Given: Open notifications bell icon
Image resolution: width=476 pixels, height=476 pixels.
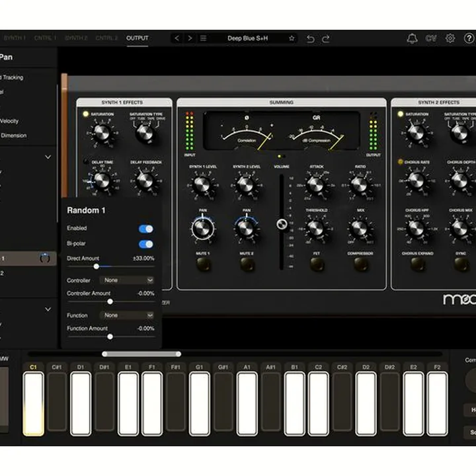Looking at the screenshot, I should coord(412,38).
